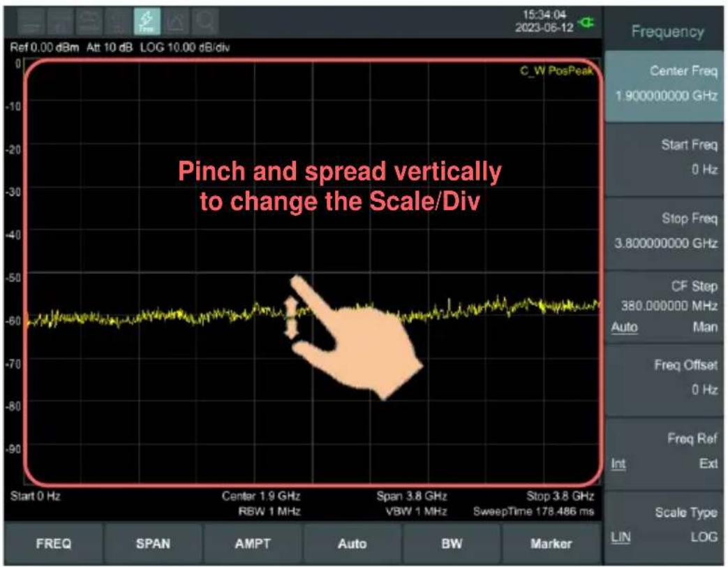Choose Ext frequency reference

coord(708,464)
